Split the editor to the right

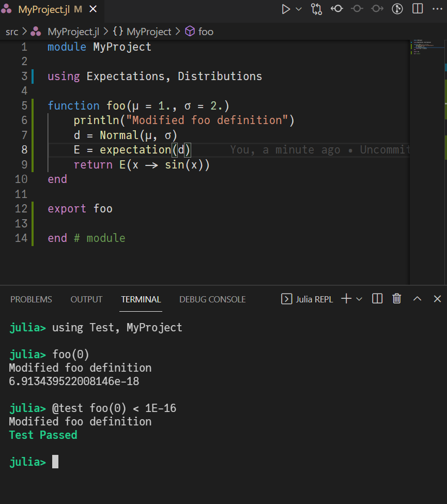[418, 9]
